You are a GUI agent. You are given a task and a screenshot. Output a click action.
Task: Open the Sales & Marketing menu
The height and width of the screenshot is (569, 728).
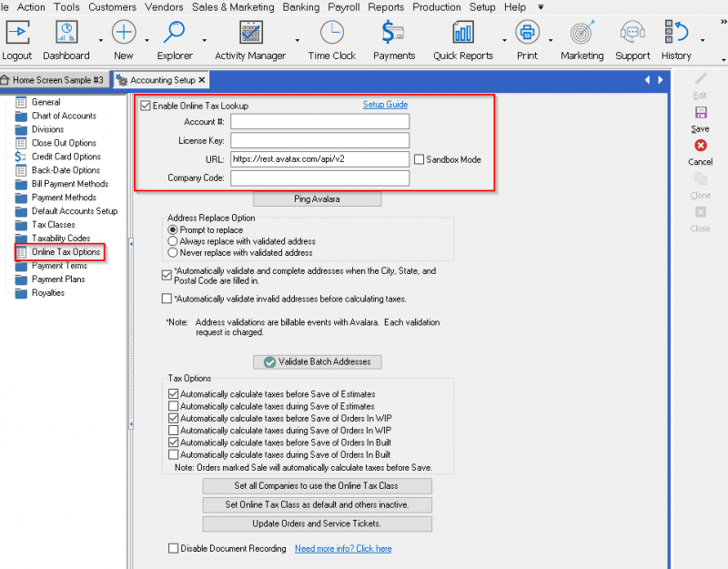tap(233, 7)
